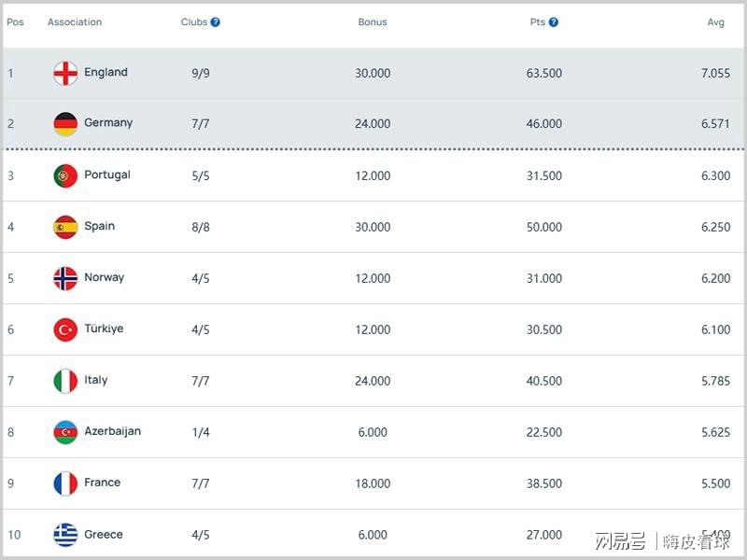Select the France association name
Viewport: 747px width, 560px height.
pos(103,483)
